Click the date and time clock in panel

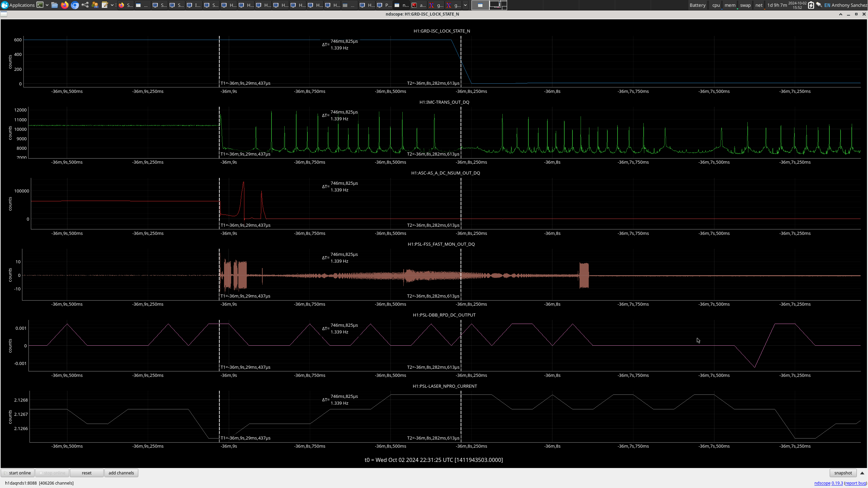pos(797,5)
